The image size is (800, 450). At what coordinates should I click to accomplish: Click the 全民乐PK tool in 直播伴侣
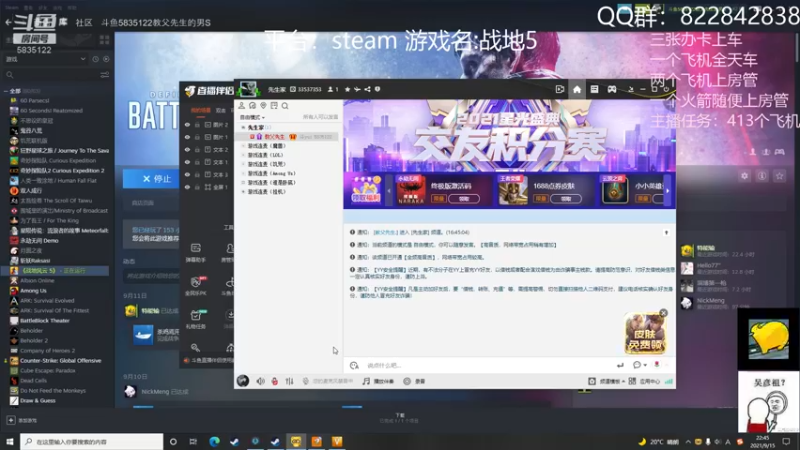[196, 286]
